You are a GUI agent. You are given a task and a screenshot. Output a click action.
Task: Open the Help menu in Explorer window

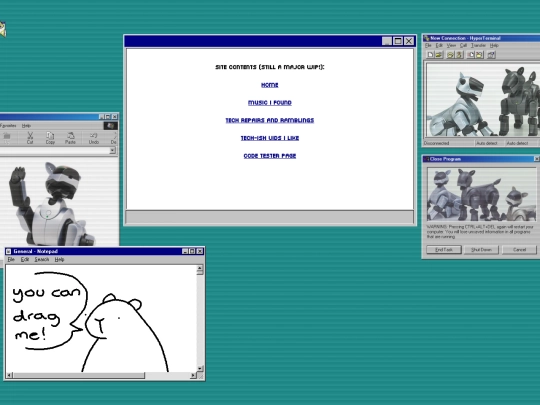pyautogui.click(x=26, y=126)
